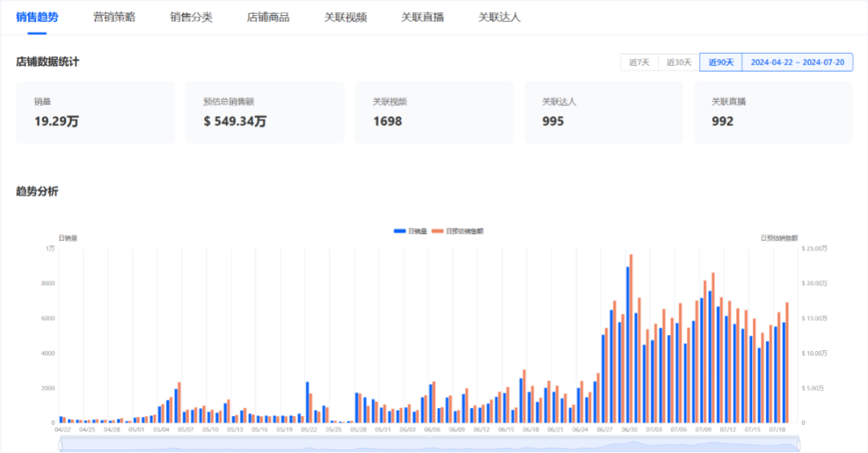
Task: Click the 关联视频 1698 statistics card
Action: coord(433,112)
